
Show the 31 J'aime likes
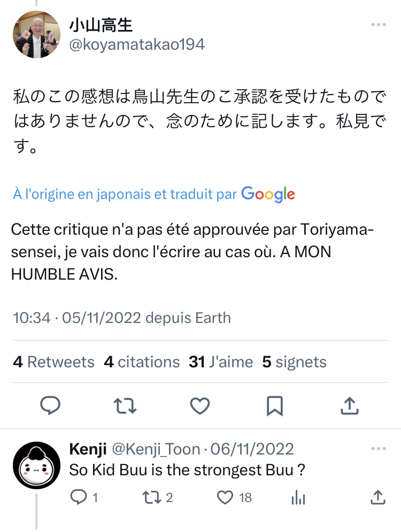pos(220,362)
